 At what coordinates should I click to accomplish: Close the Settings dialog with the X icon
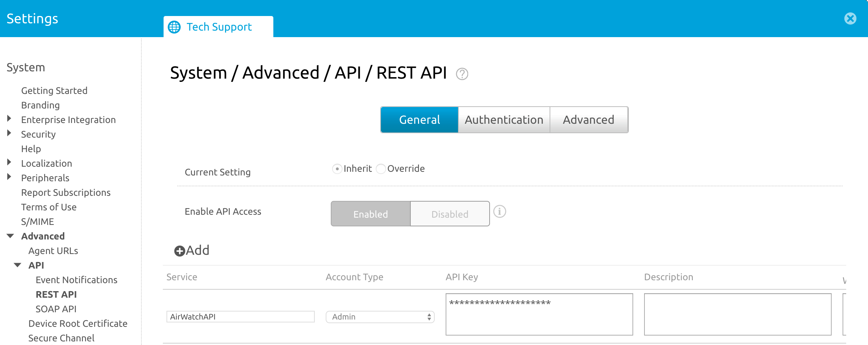[850, 19]
